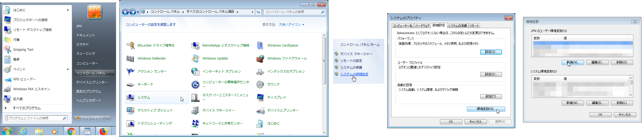Open RemoteApp とデスクトップ接続 icon
This screenshot has width=644, height=137.
click(x=195, y=45)
